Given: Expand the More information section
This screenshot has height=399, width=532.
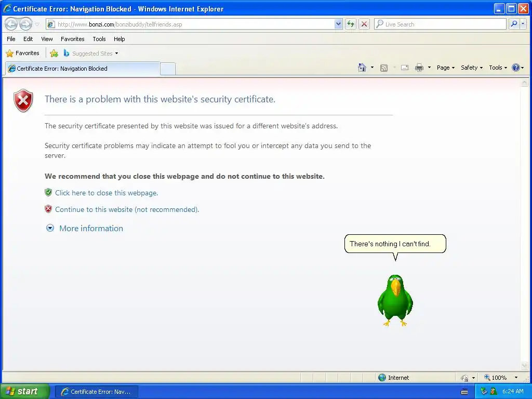Looking at the screenshot, I should click(x=50, y=228).
